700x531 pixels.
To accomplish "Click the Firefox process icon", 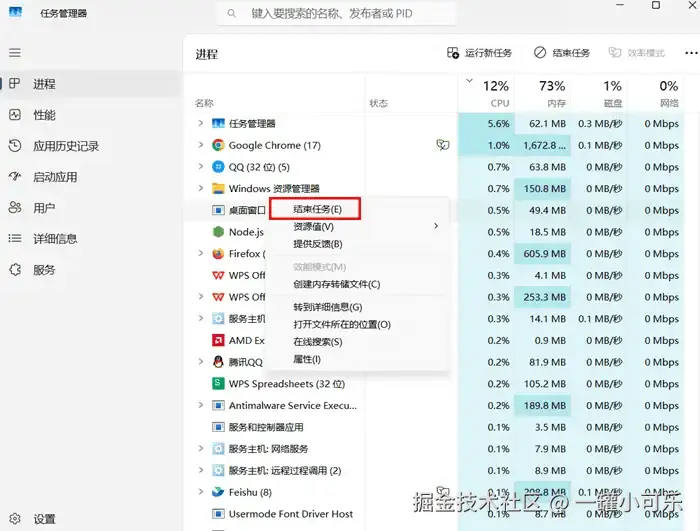I will (x=218, y=253).
